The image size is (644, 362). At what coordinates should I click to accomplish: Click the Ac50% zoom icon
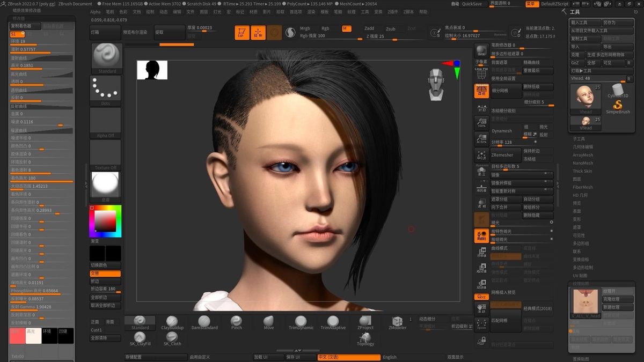(x=481, y=138)
